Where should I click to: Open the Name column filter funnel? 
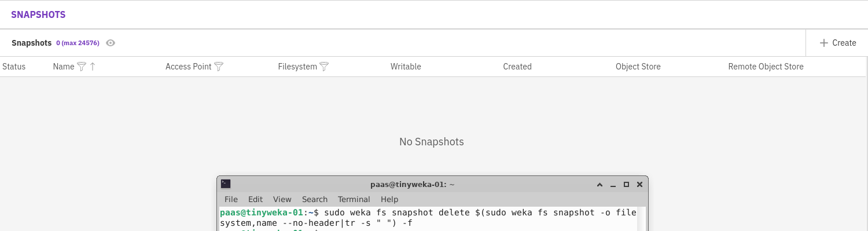pyautogui.click(x=82, y=67)
